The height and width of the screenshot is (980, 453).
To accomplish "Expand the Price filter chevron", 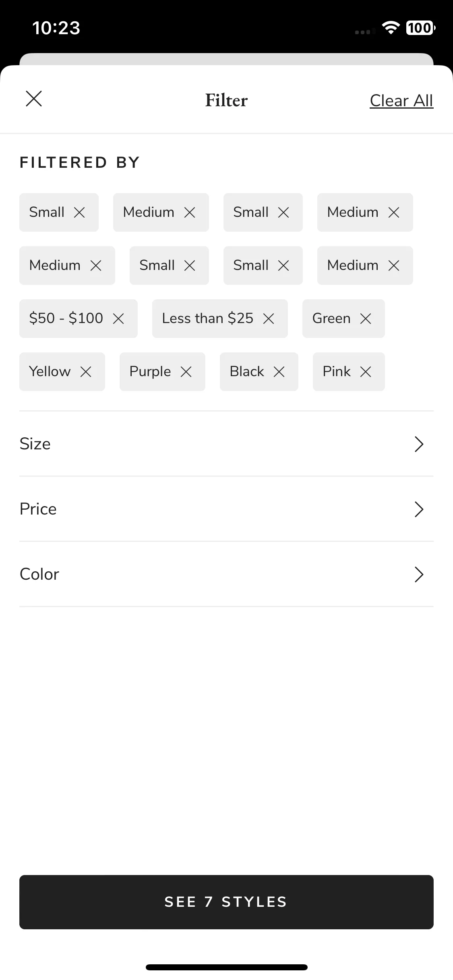I will pos(419,509).
